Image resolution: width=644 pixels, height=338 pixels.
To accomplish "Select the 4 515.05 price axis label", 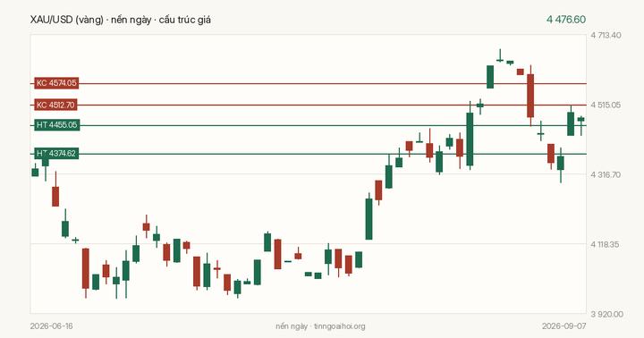I will 606,106.
